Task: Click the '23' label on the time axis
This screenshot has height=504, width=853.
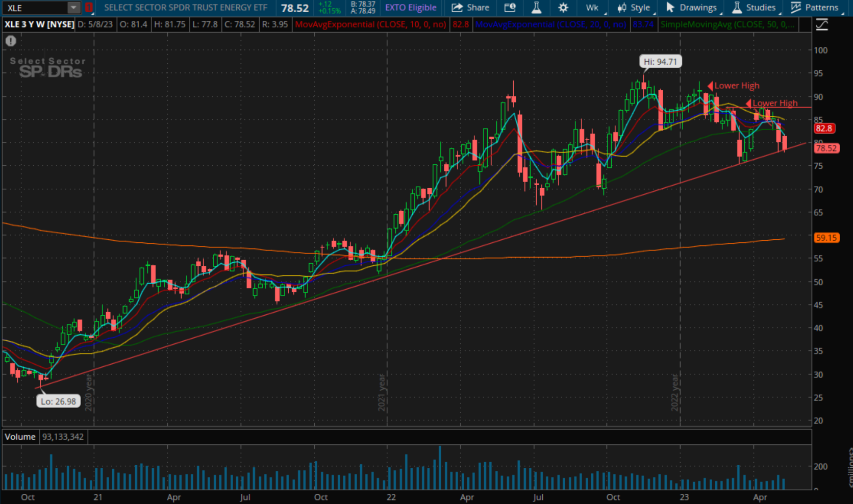Action: coord(684,497)
